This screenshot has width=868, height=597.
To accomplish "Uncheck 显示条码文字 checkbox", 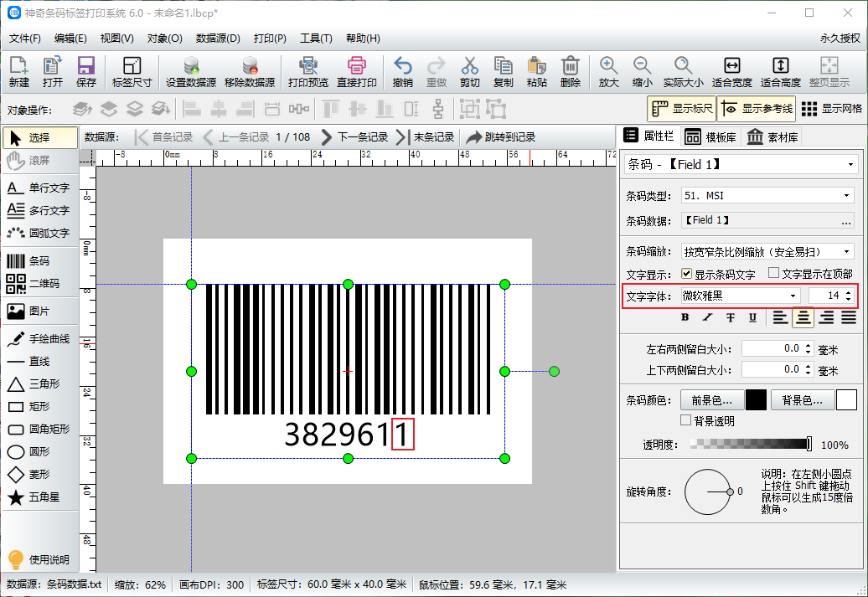I will pyautogui.click(x=686, y=273).
